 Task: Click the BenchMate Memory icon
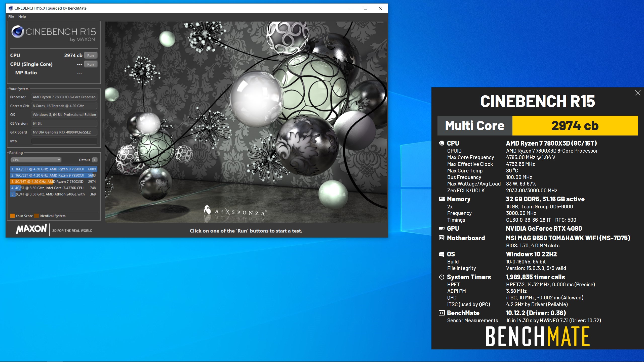[x=441, y=199]
